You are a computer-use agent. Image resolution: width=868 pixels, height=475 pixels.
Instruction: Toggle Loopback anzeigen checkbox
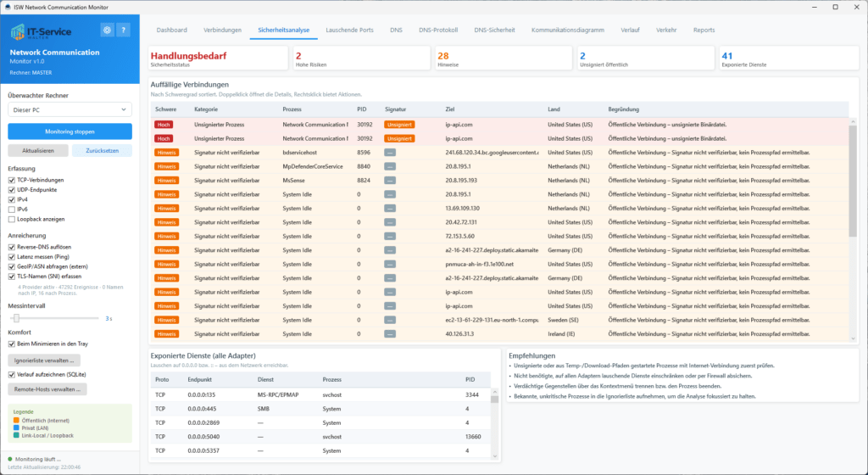12,219
